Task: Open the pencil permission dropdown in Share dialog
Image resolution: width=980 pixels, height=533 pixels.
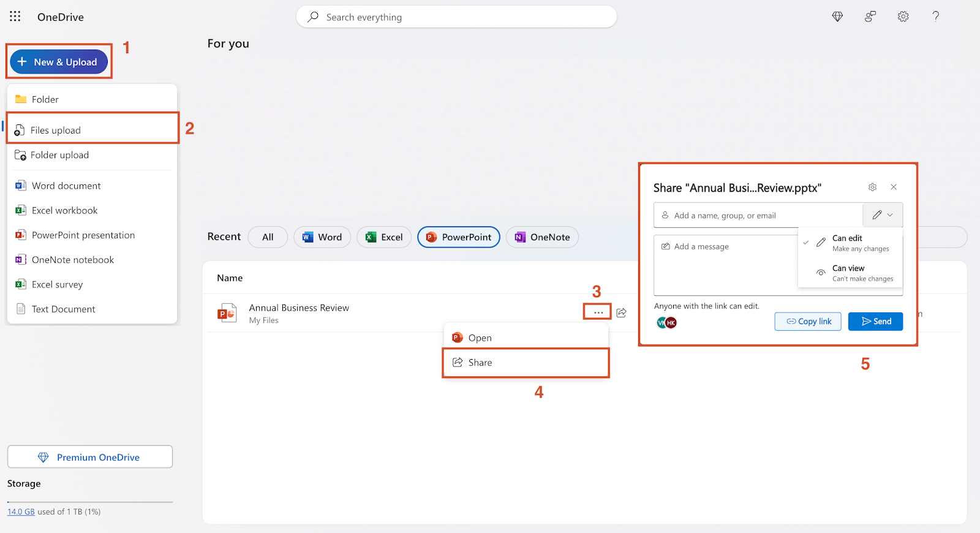Action: [x=883, y=215]
